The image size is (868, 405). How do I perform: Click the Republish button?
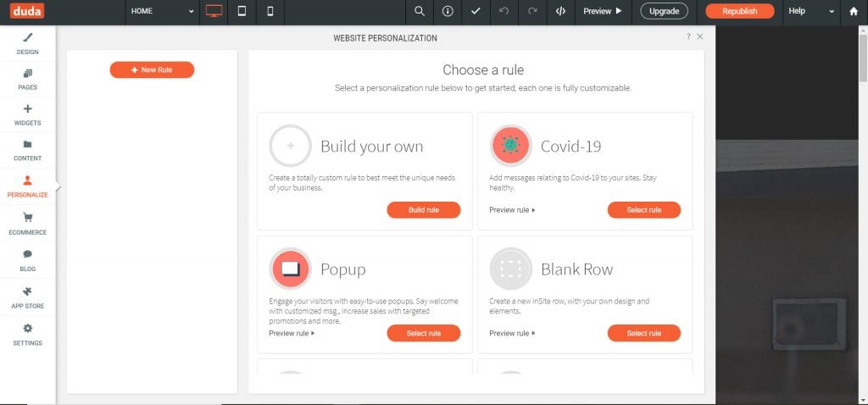(x=739, y=11)
